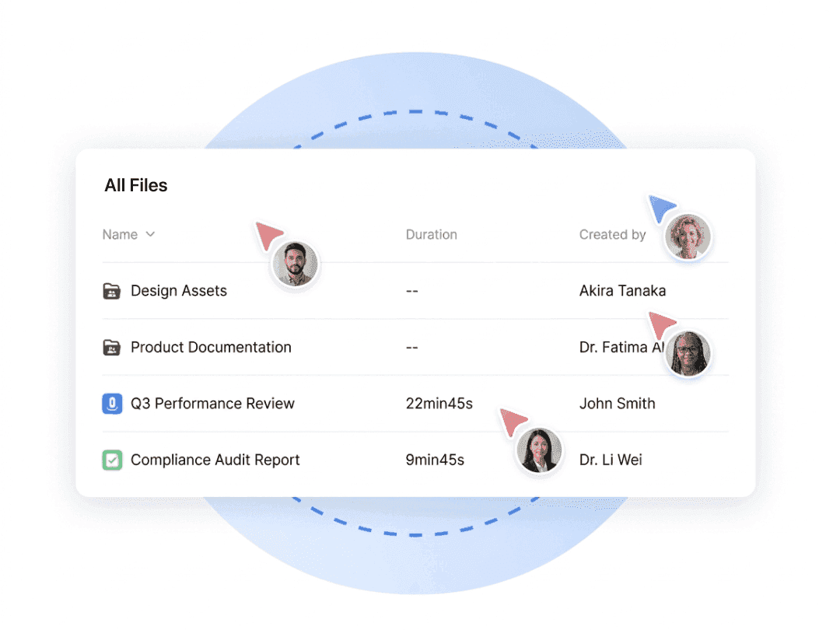840x630 pixels.
Task: Open the Design Assets folder
Action: pyautogui.click(x=179, y=291)
